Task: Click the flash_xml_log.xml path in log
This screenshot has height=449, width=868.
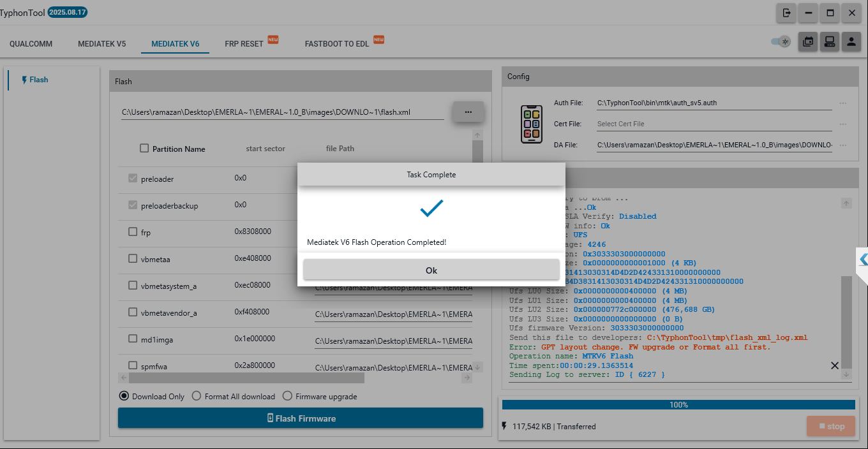Action: pos(727,337)
